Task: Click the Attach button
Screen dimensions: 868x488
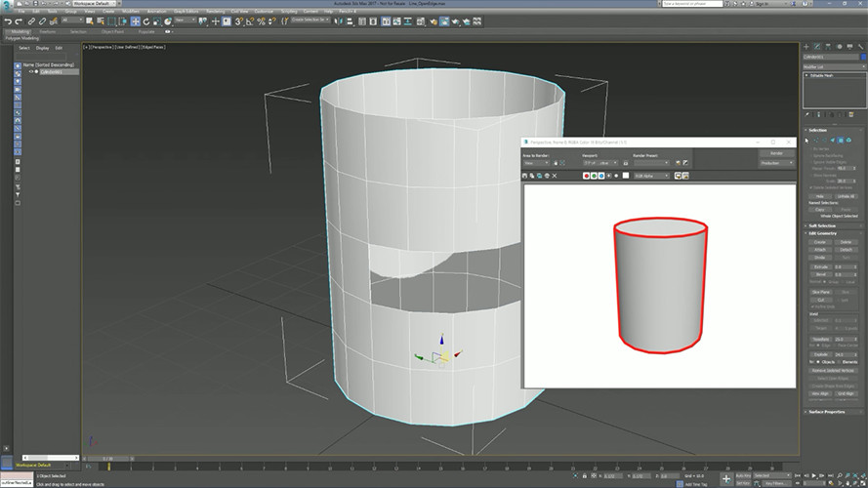Action: 820,250
